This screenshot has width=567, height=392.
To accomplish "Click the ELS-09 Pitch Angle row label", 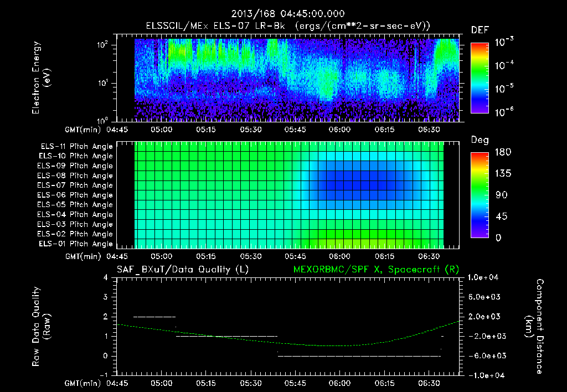I will (75, 166).
